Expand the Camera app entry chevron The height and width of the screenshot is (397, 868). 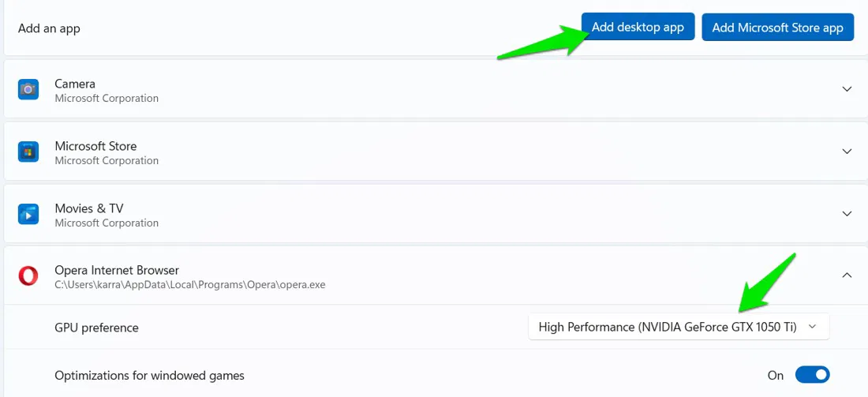[x=847, y=89]
